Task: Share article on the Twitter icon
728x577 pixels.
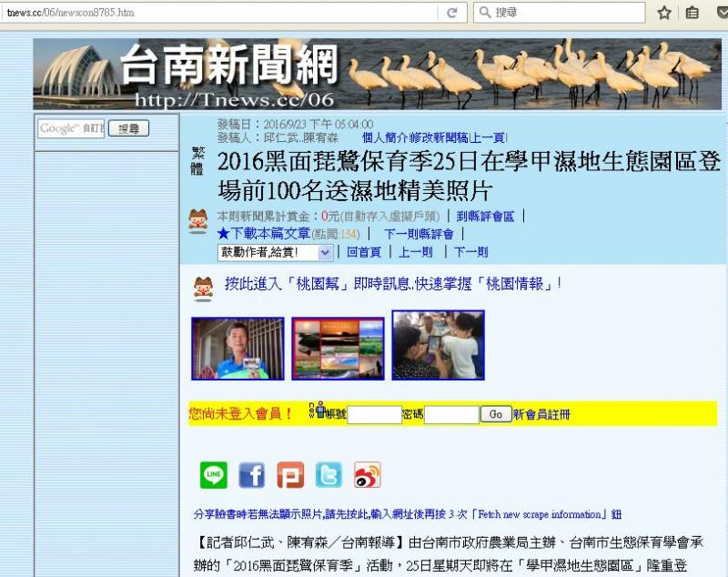Action: [328, 474]
